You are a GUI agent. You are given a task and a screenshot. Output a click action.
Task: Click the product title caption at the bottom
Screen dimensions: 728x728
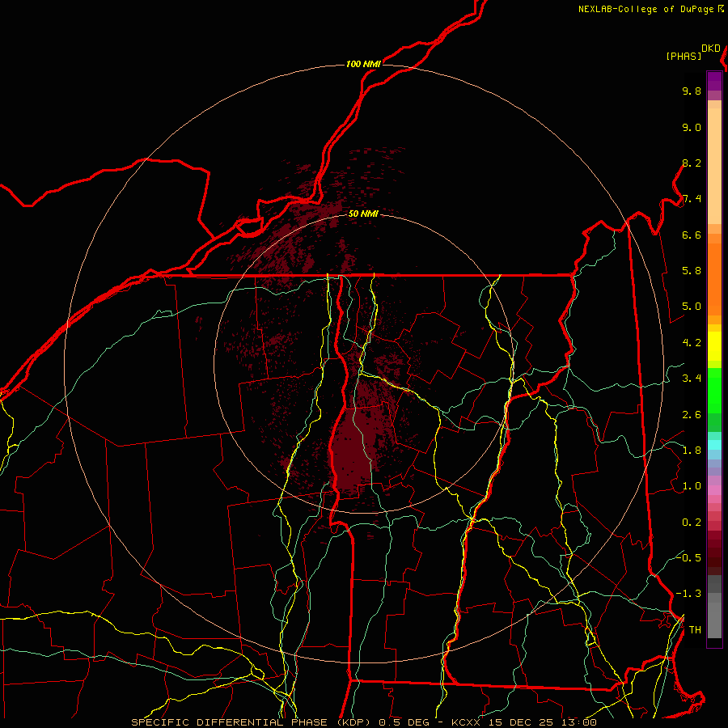(363, 722)
